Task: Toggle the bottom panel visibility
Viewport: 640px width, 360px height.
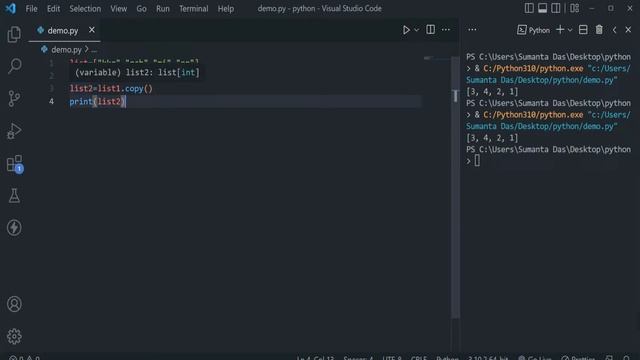Action: click(542, 8)
